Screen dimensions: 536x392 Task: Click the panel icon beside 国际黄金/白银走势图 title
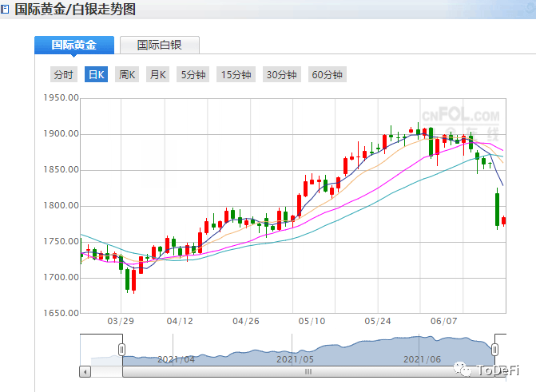[5, 10]
